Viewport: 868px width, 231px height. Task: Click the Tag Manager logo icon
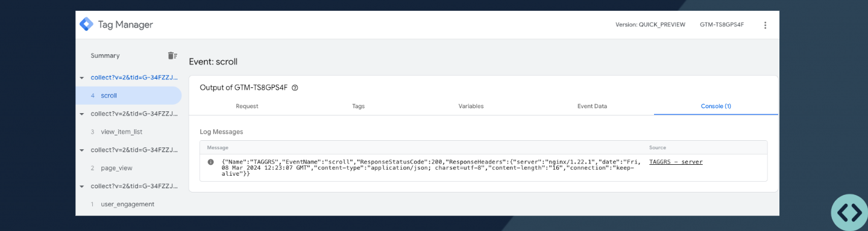click(86, 25)
